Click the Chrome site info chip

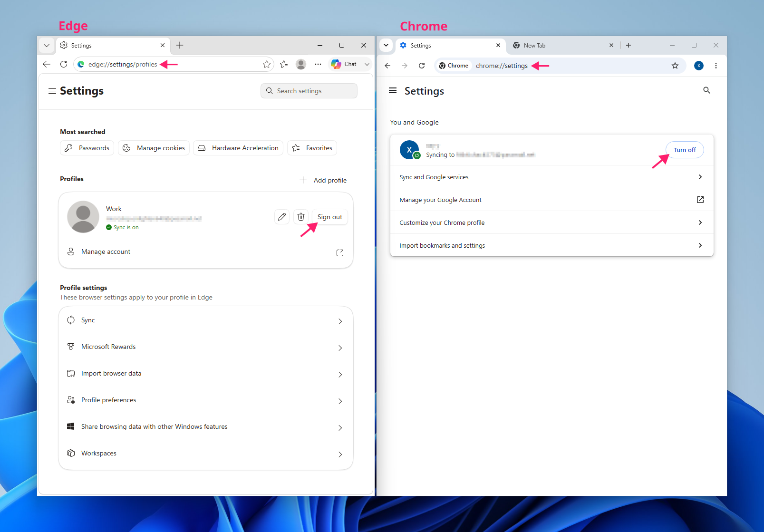click(454, 66)
